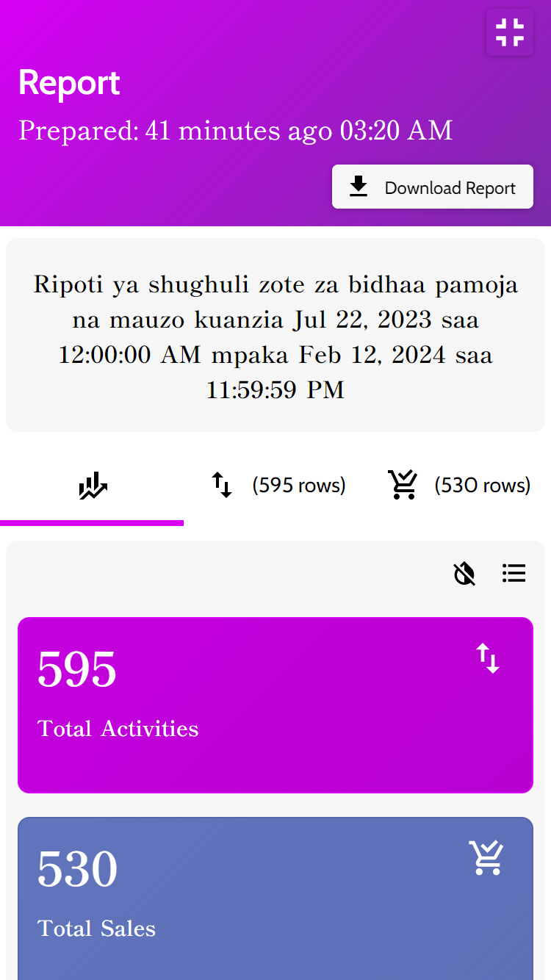Image resolution: width=551 pixels, height=980 pixels.
Task: Click the exit fullscreen icon
Action: 509,32
